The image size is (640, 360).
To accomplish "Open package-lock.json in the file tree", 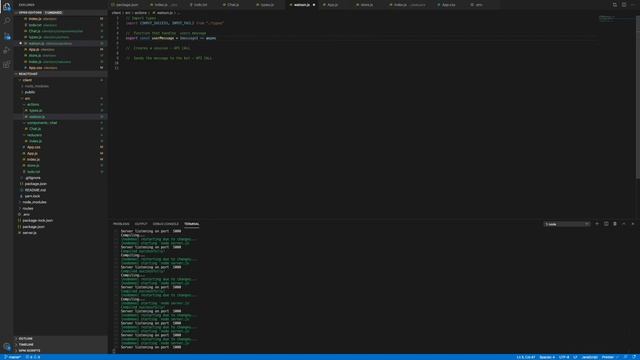I will [x=60, y=220].
